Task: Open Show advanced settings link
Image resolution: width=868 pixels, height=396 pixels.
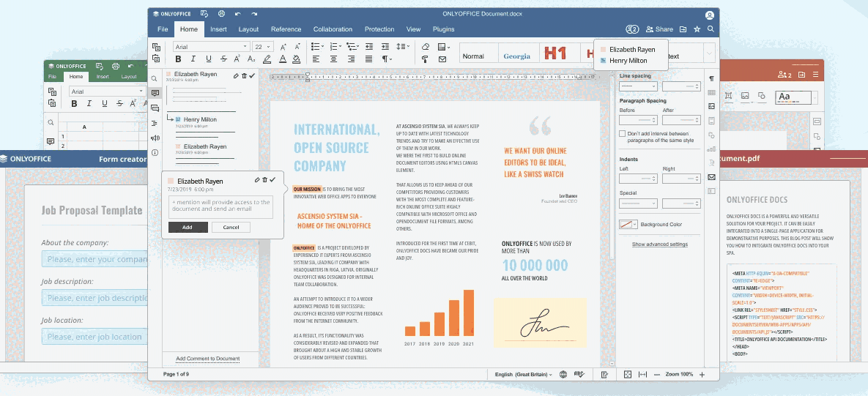Action: click(659, 244)
